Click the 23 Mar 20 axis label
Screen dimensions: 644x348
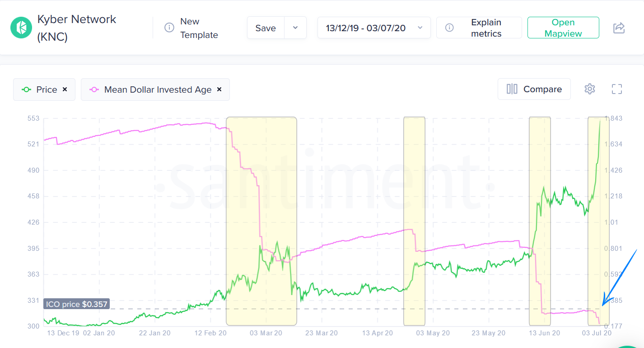point(322,333)
